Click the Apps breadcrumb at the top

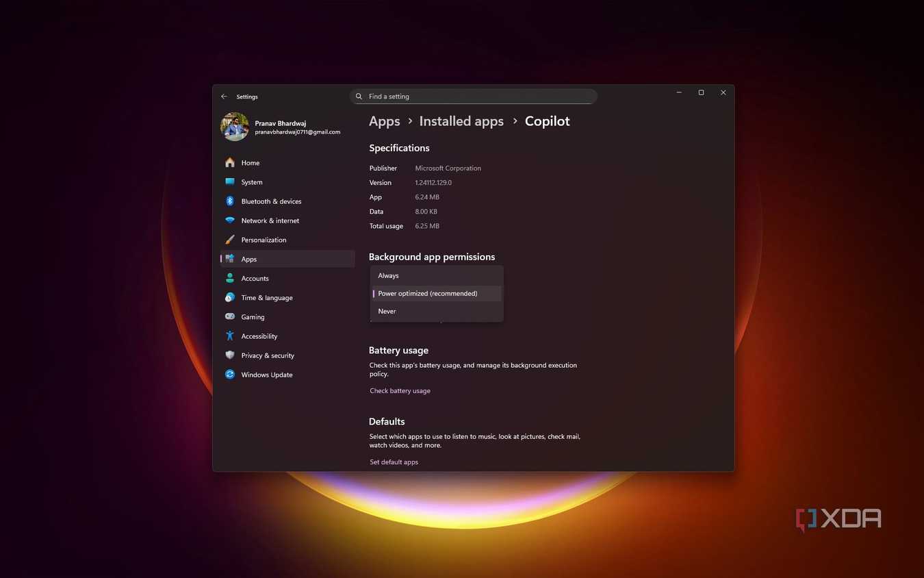click(x=384, y=121)
